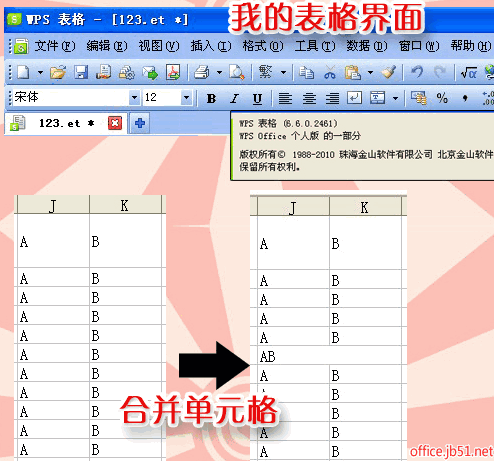Screen dimensions: 497x461
Task: Insert a formula with the √α icon
Action: [468, 72]
